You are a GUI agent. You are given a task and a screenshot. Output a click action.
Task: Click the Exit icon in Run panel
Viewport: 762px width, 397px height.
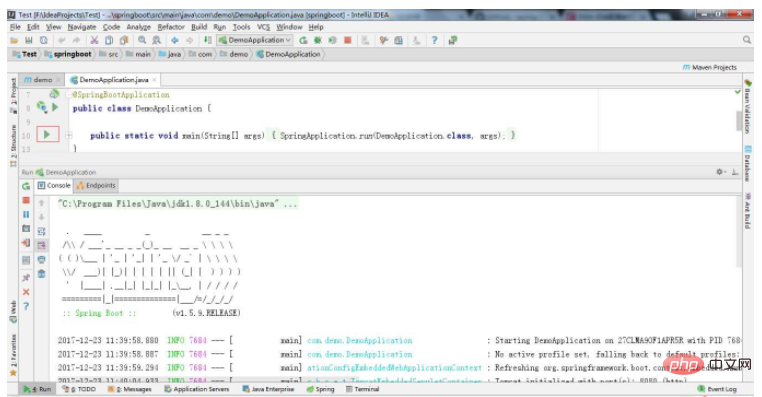(x=26, y=242)
